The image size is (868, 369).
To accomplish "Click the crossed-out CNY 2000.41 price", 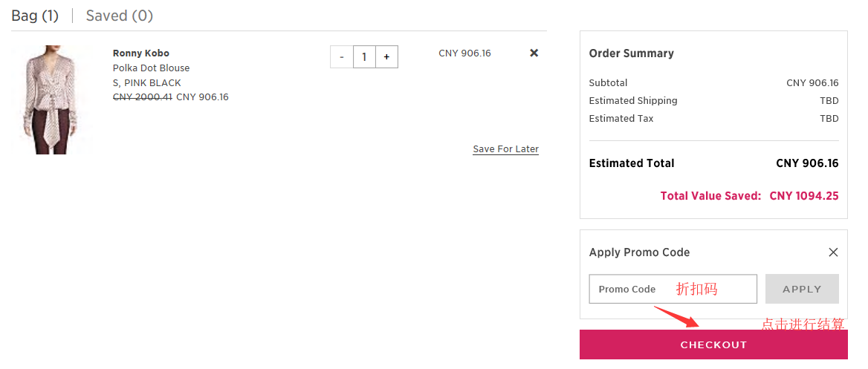I will point(143,97).
